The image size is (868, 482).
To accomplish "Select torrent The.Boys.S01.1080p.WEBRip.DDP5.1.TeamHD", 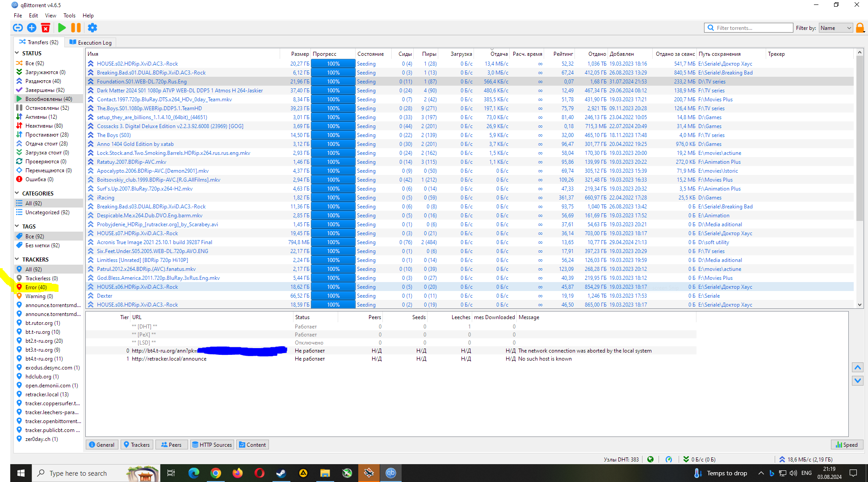I will click(x=470, y=108).
